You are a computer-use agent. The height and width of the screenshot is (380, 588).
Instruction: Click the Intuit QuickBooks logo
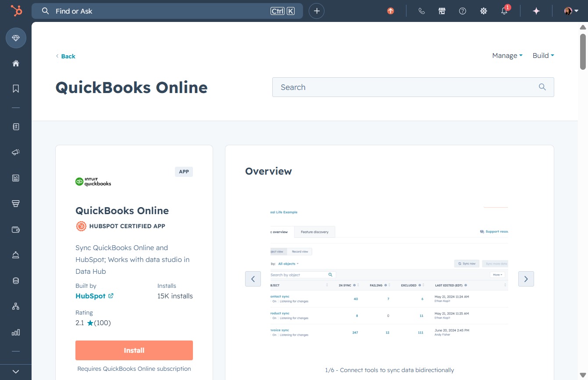(93, 181)
